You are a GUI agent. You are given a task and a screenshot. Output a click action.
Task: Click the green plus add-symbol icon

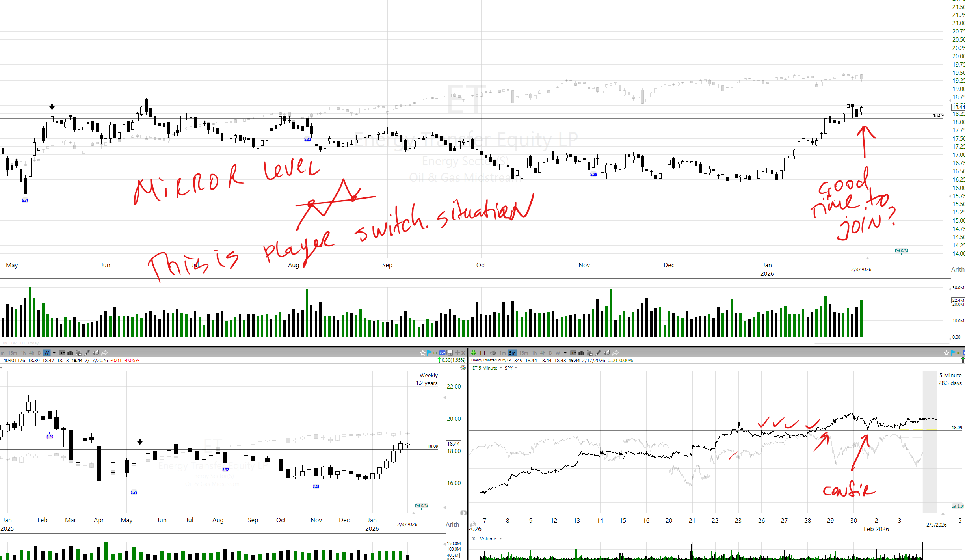[x=474, y=353]
